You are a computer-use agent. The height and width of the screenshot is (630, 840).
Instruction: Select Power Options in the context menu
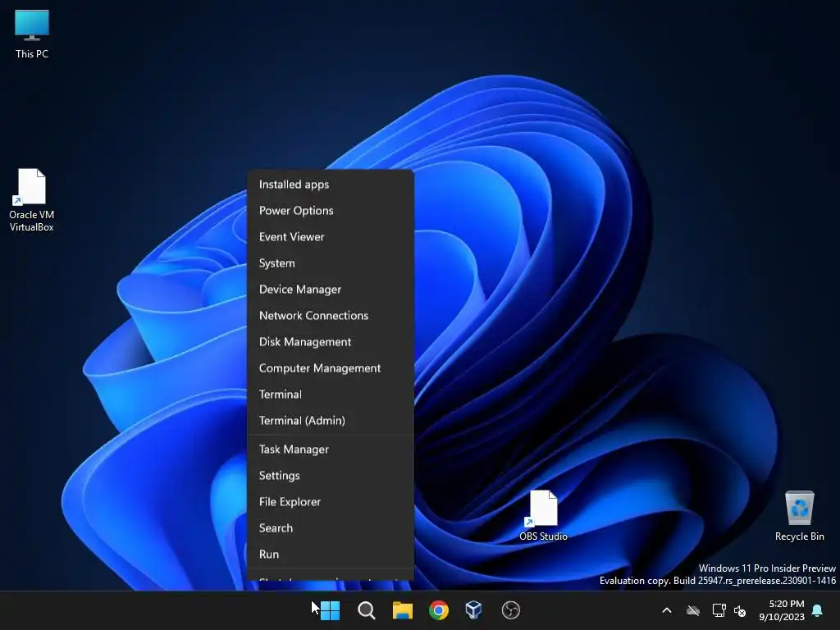tap(331, 211)
